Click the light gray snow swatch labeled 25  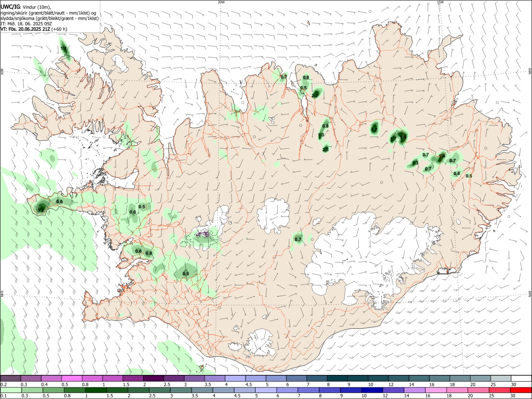(x=500, y=378)
